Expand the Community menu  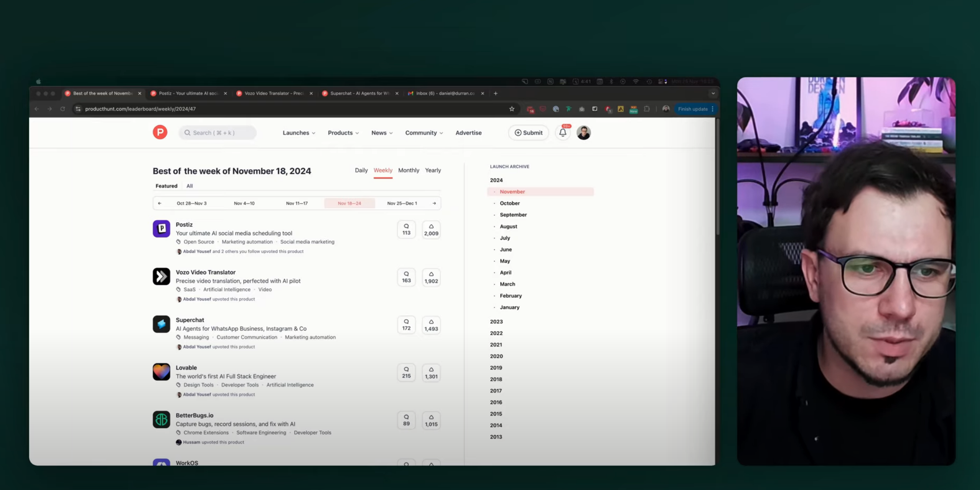pyautogui.click(x=424, y=133)
